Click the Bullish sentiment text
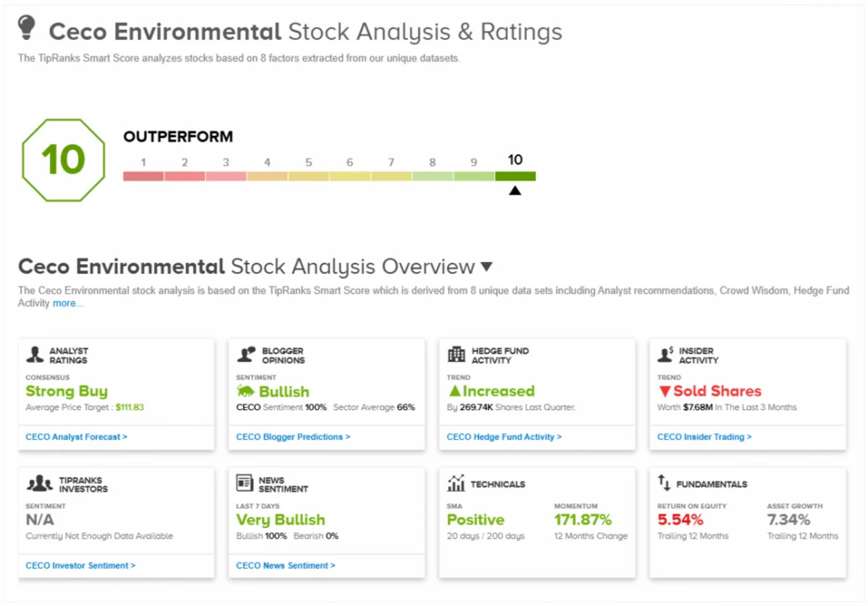 point(284,391)
